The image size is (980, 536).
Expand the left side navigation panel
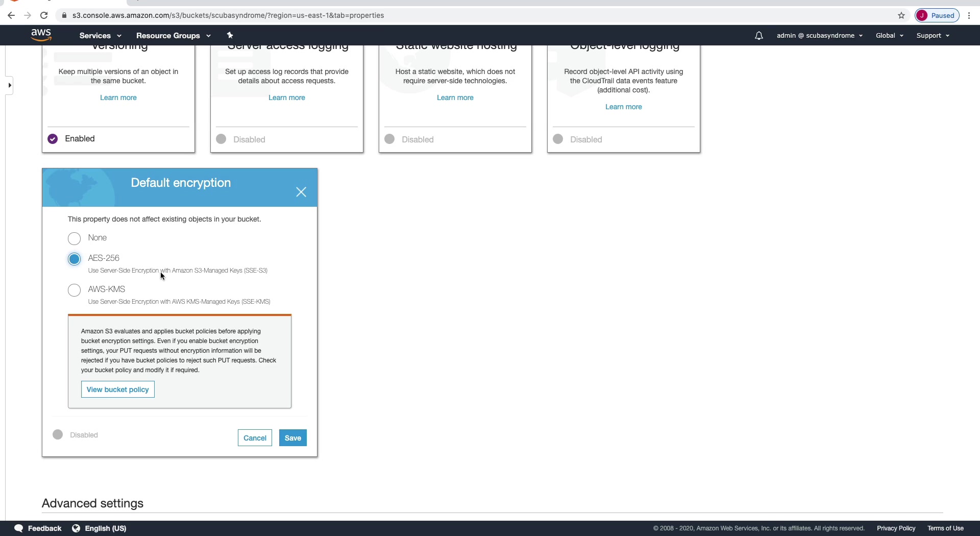pos(10,85)
